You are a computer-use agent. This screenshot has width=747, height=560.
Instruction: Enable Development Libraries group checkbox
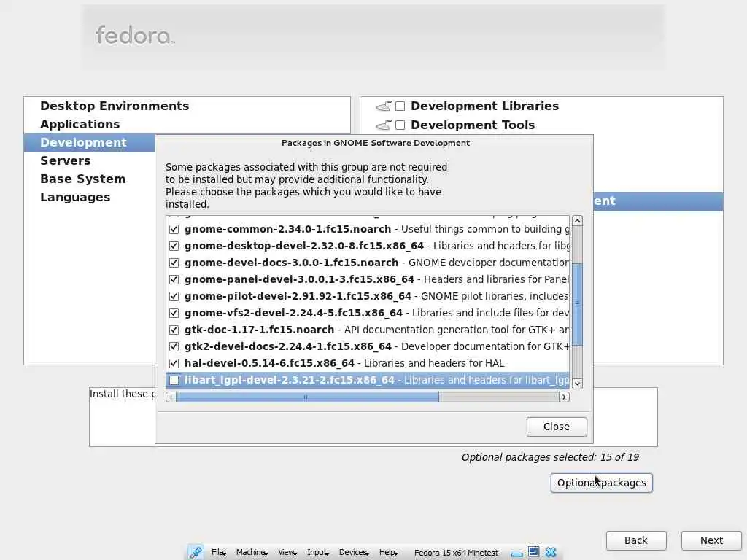pyautogui.click(x=400, y=106)
